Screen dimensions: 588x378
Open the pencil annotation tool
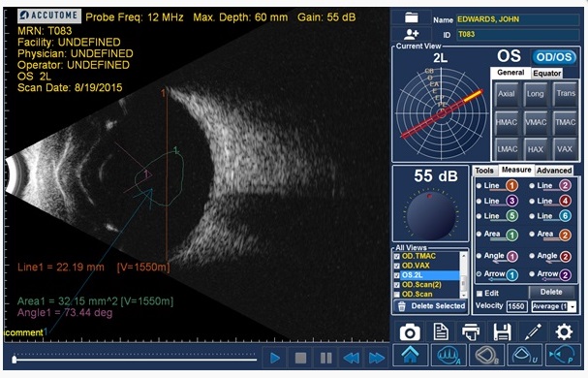click(x=533, y=331)
